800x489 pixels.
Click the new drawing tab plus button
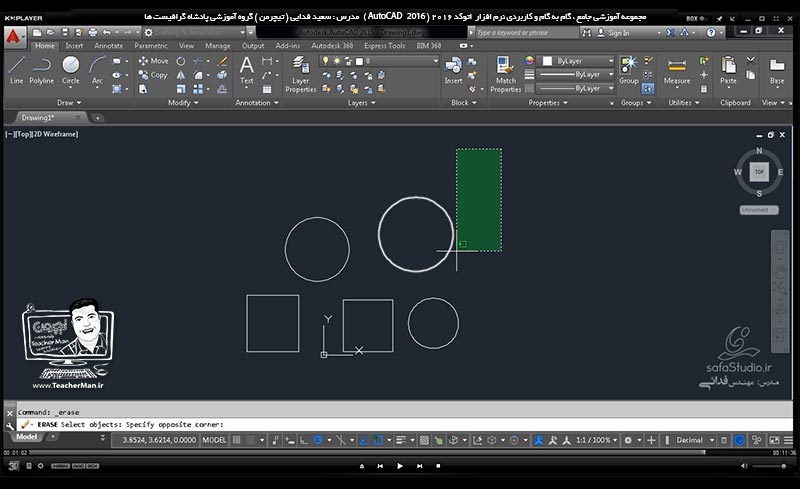point(97,118)
